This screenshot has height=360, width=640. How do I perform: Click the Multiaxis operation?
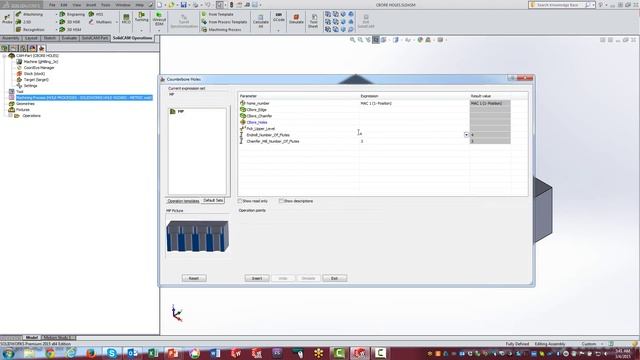tap(100, 22)
